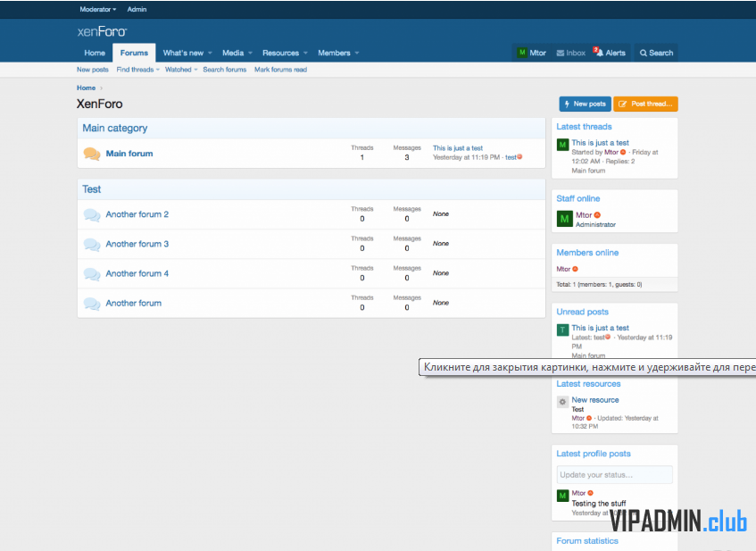Screen dimensions: 756x551
Task: Click the Another forum 4 bubble icon
Action: click(92, 274)
